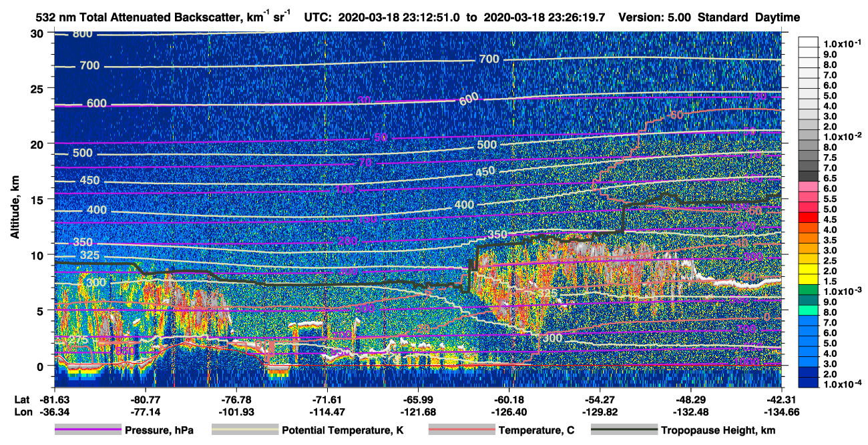The width and height of the screenshot is (868, 445).
Task: Click longitude value -77.14
Action: click(x=144, y=411)
